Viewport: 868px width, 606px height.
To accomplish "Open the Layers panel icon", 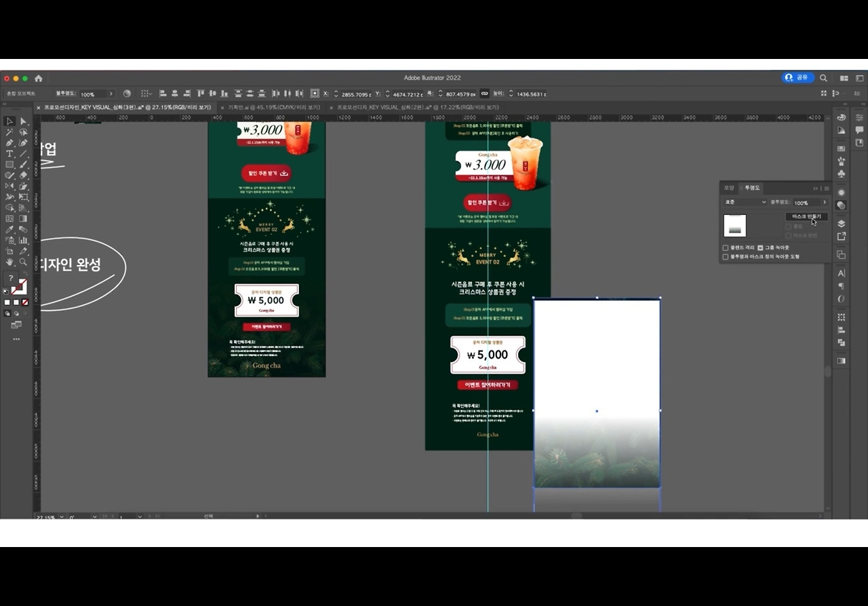I will click(842, 223).
